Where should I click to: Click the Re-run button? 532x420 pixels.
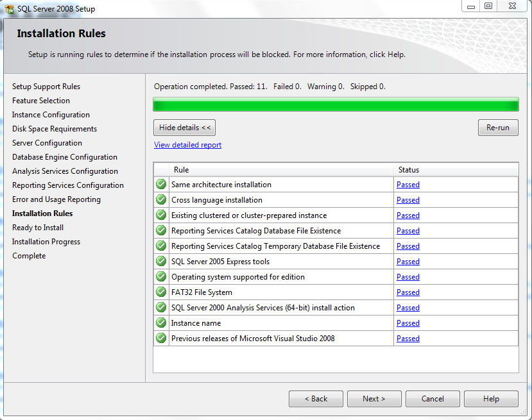(498, 128)
